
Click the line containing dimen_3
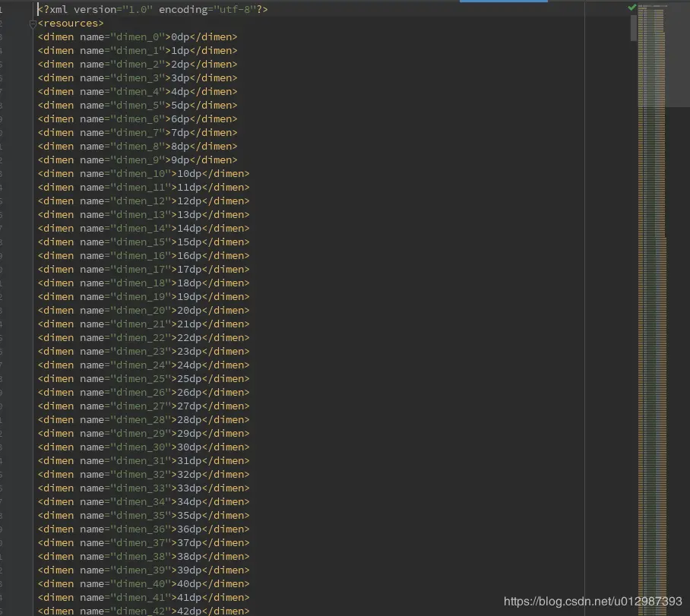point(138,78)
